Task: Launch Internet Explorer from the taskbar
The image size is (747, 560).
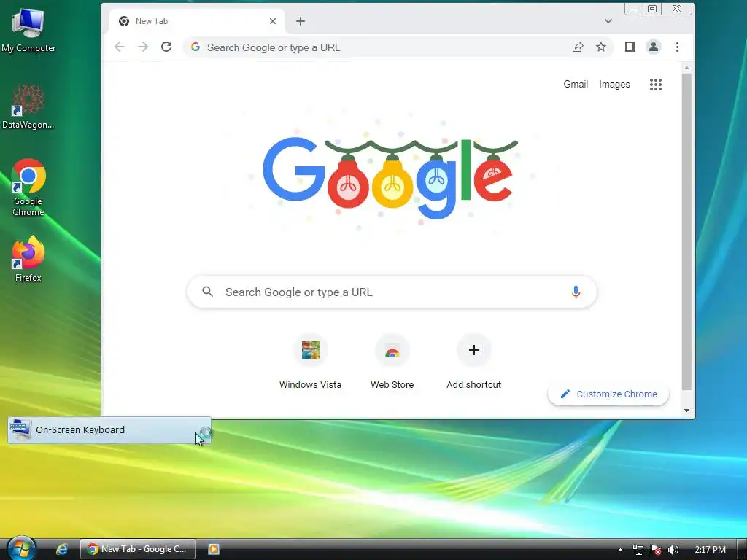Action: [62, 549]
